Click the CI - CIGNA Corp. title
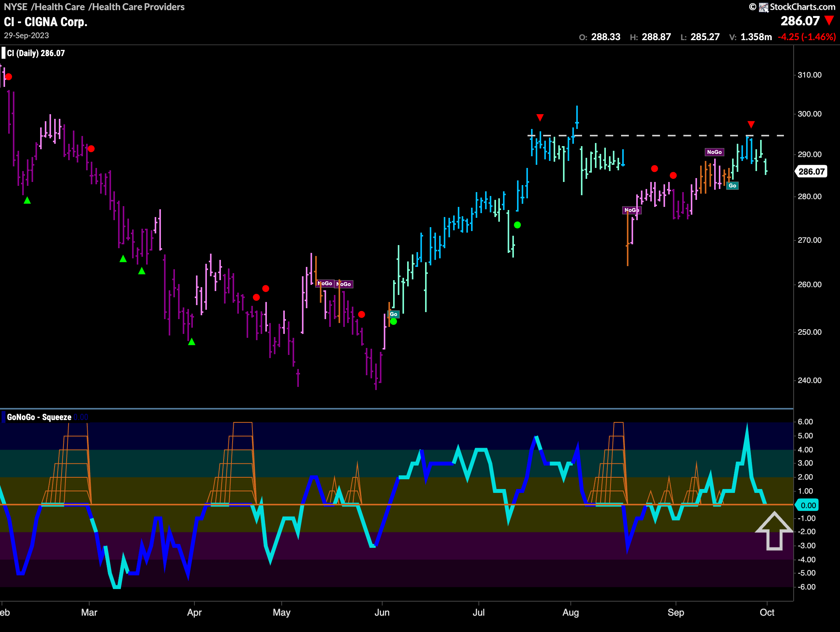Image resolution: width=840 pixels, height=632 pixels. tap(46, 22)
